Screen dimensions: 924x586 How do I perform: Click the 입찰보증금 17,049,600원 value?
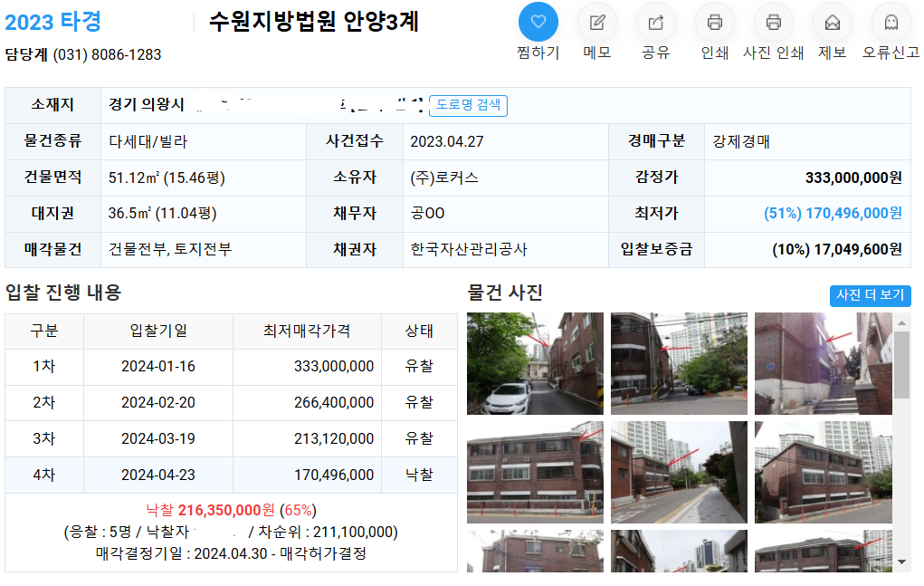tap(837, 249)
